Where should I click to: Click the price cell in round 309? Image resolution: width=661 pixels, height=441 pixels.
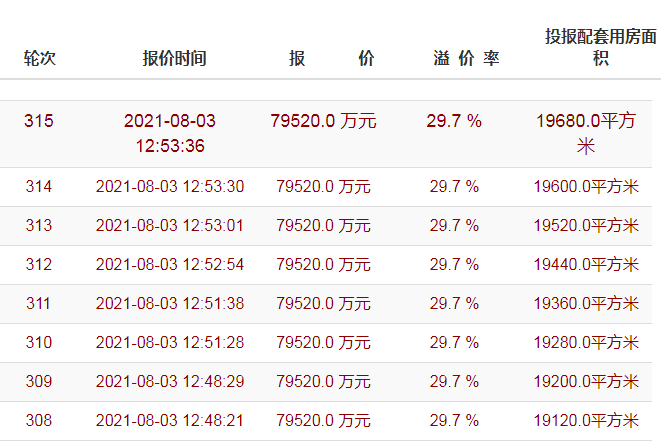pos(323,381)
